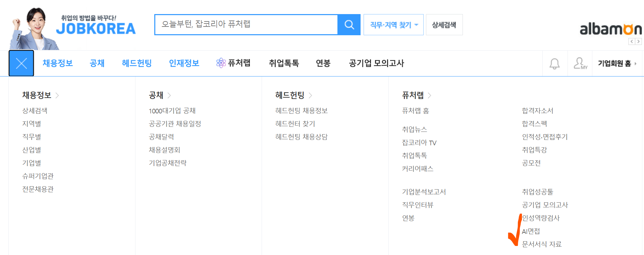Image resolution: width=644 pixels, height=255 pixels.
Task: Open 헤드헌터 찾기 link
Action: point(295,124)
